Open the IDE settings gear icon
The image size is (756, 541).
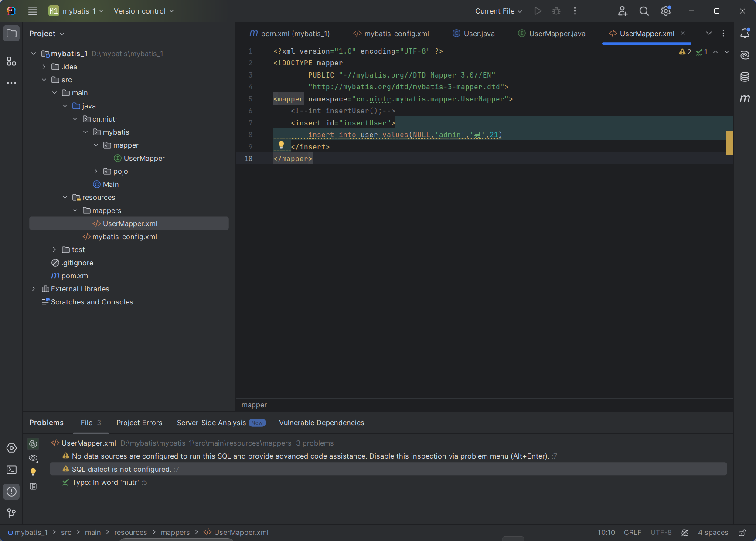pos(665,11)
